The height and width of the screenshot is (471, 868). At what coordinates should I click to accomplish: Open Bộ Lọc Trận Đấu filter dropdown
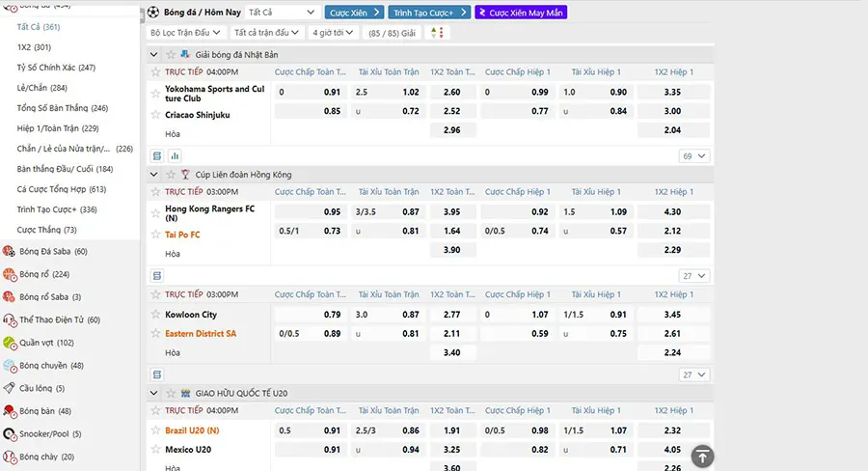tap(185, 33)
